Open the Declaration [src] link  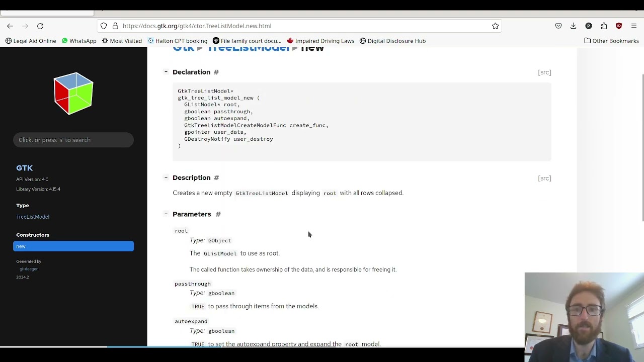point(544,72)
